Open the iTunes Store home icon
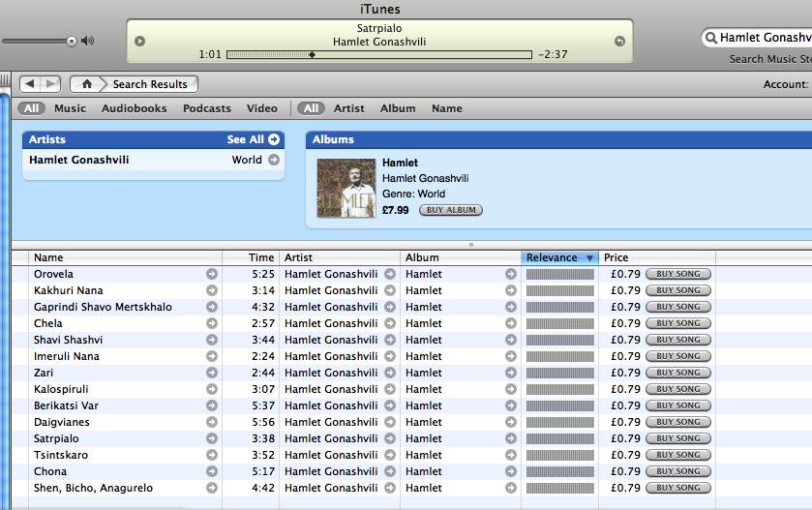The image size is (812, 510). pyautogui.click(x=86, y=84)
